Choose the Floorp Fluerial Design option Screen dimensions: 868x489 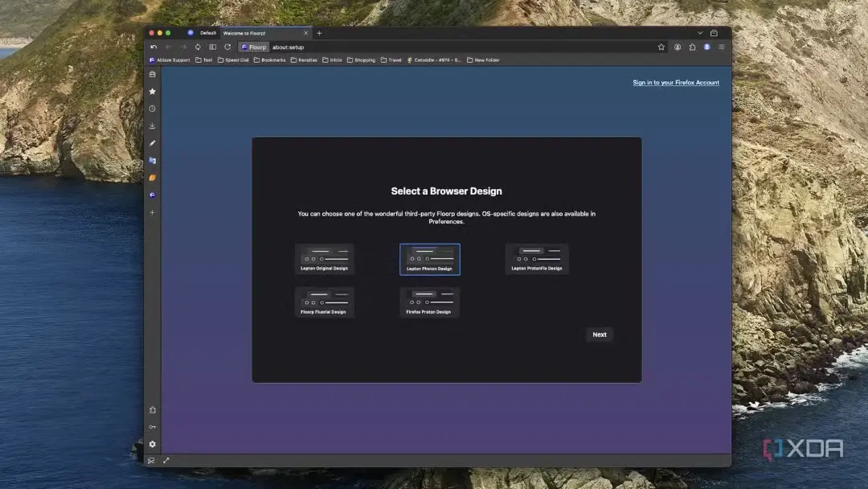[325, 302]
